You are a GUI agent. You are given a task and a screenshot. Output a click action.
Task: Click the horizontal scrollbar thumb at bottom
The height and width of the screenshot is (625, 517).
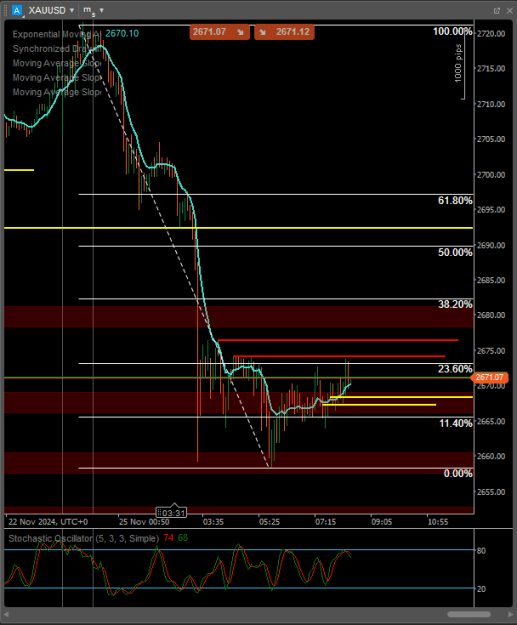point(469,614)
